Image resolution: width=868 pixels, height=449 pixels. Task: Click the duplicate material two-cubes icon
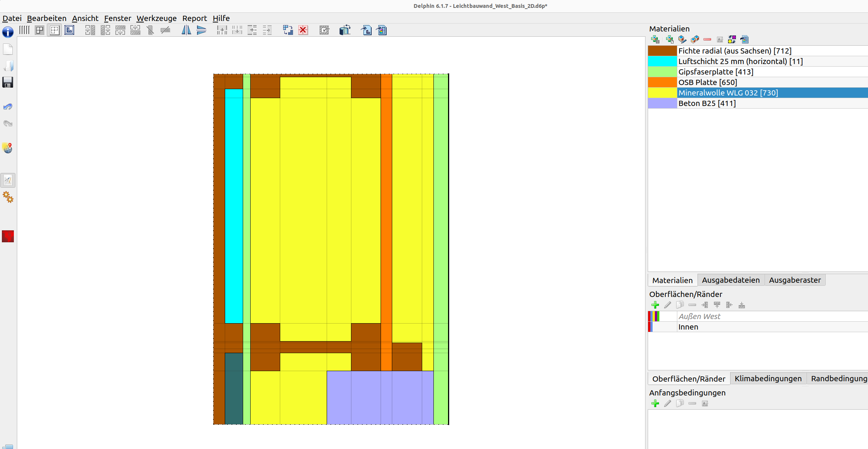pos(695,39)
